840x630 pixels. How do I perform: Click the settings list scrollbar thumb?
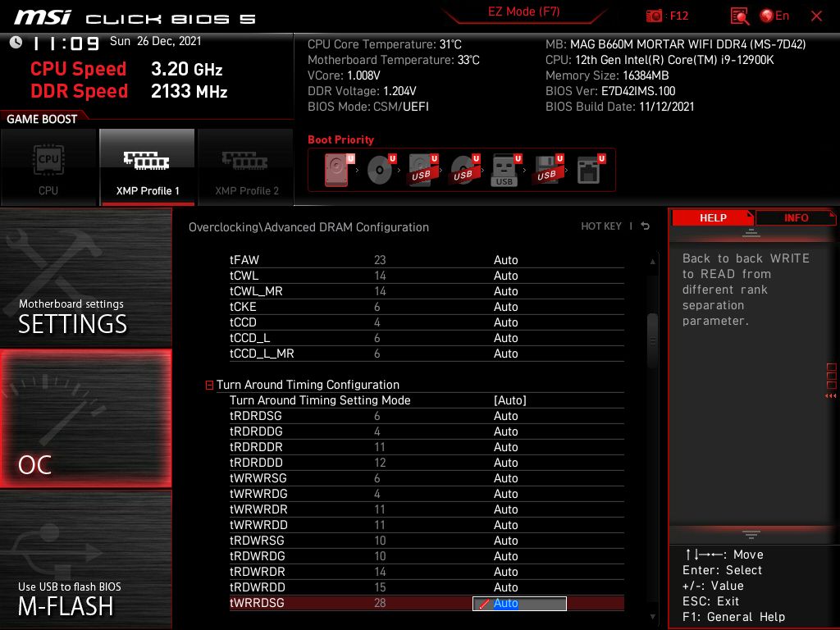[652, 340]
